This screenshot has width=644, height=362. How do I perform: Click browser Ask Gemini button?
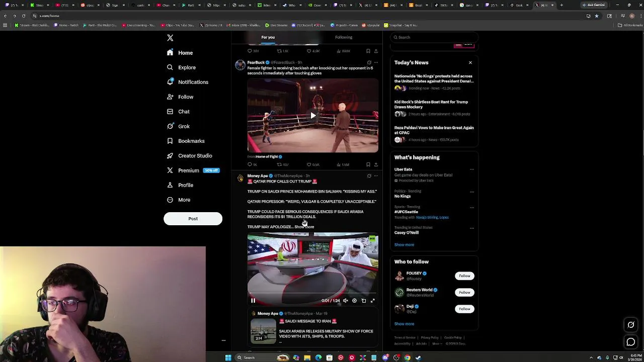click(x=594, y=5)
